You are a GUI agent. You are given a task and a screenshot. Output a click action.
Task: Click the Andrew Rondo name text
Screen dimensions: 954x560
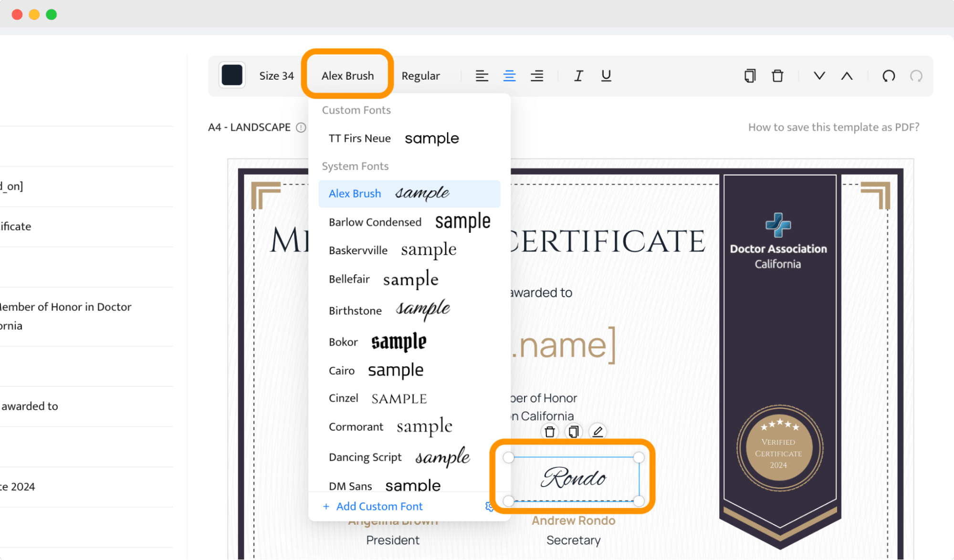point(574,521)
